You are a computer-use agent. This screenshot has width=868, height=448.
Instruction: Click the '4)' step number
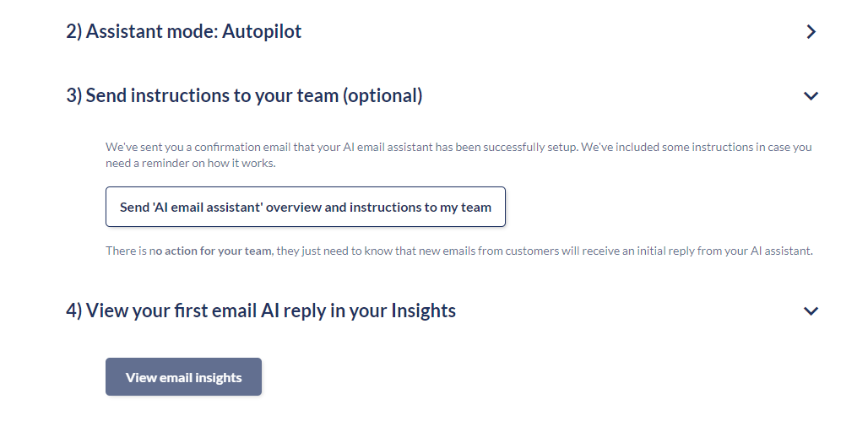click(74, 311)
